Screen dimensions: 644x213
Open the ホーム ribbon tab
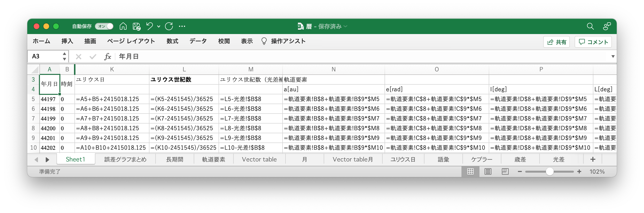42,41
